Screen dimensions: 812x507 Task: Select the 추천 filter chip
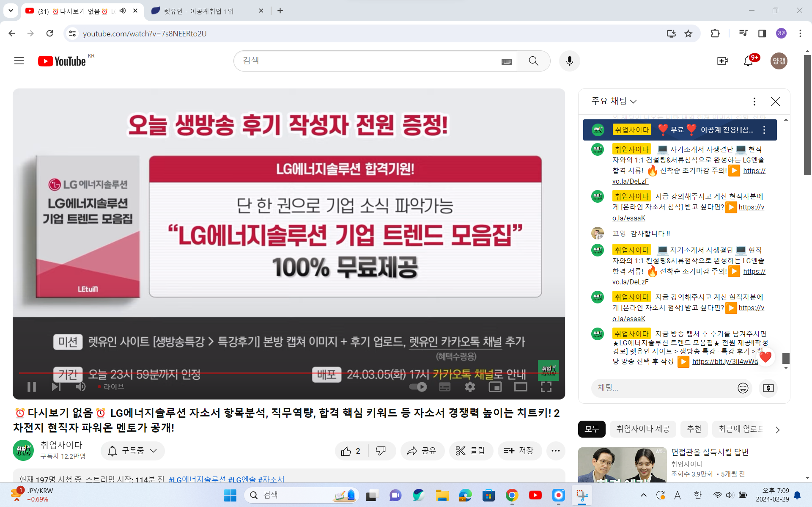(x=694, y=429)
